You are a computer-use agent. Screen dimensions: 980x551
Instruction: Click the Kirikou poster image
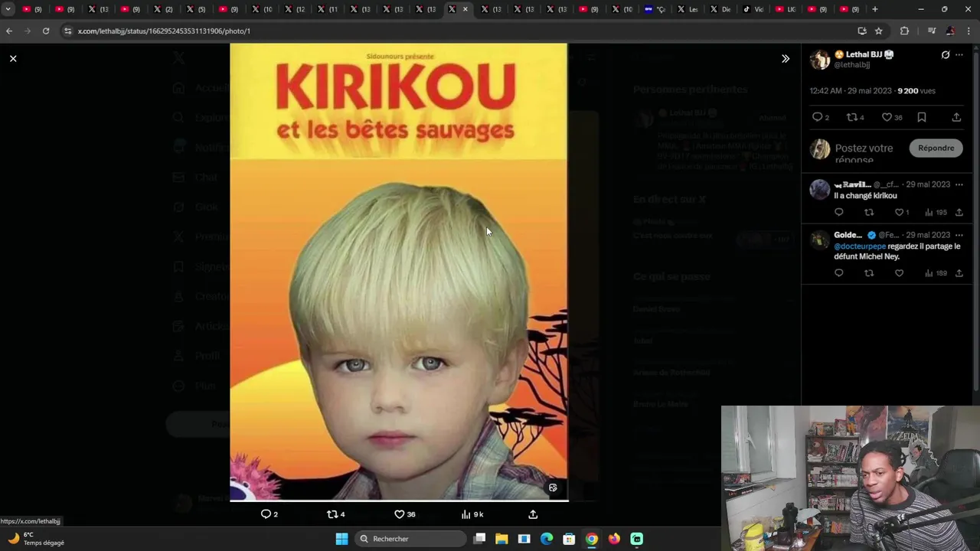coord(399,272)
